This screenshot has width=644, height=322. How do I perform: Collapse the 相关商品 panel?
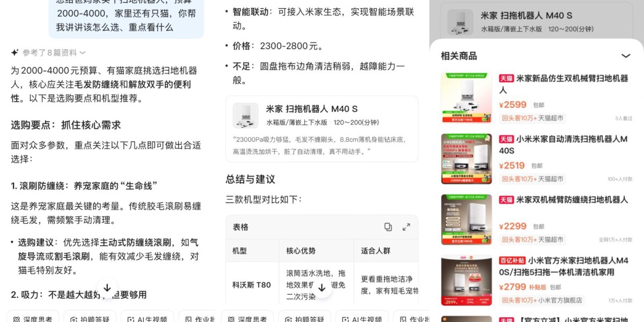click(626, 56)
